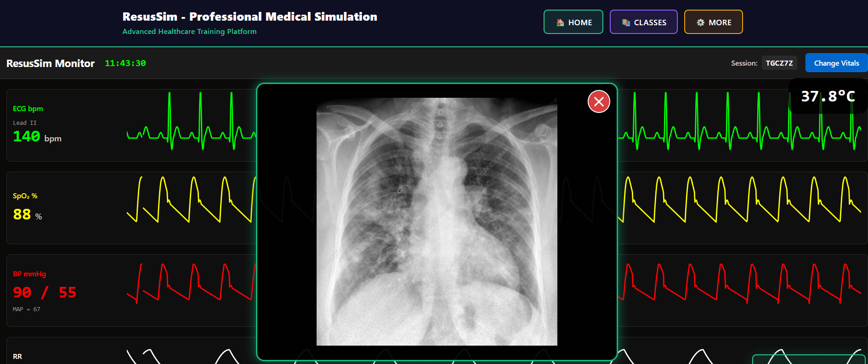This screenshot has width=868, height=364.
Task: Click the monitor clock showing 11:43:30
Action: [x=125, y=63]
